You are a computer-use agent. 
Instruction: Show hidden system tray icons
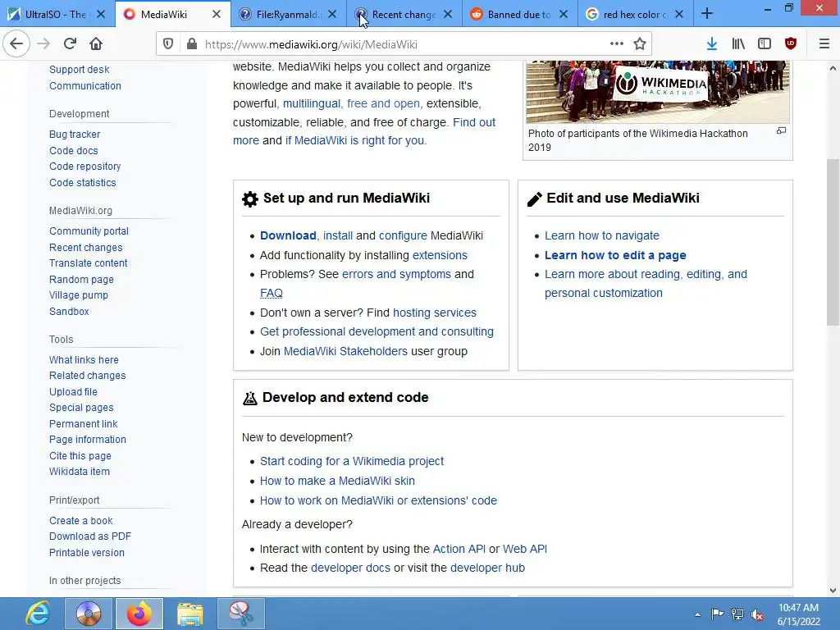[x=697, y=614]
